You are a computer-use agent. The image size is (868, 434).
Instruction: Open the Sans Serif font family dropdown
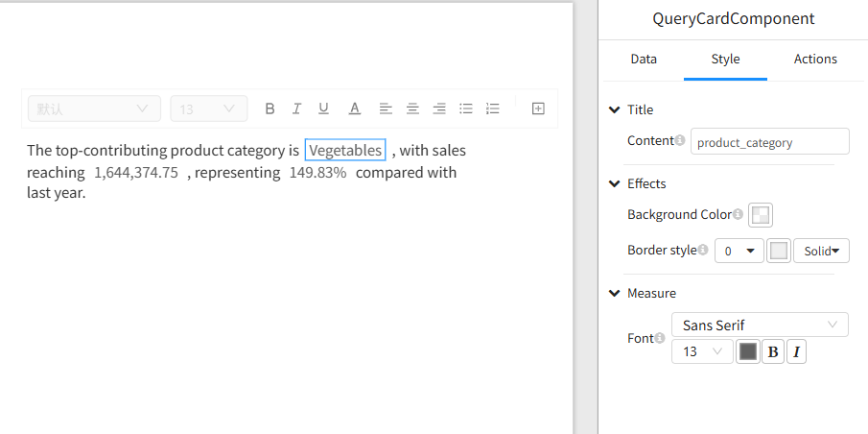point(760,325)
